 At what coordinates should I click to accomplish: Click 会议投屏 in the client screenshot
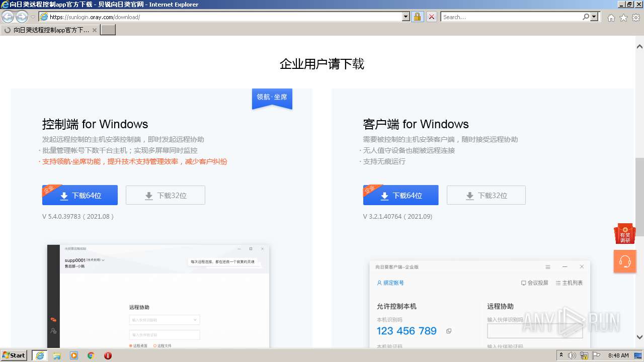tap(534, 283)
